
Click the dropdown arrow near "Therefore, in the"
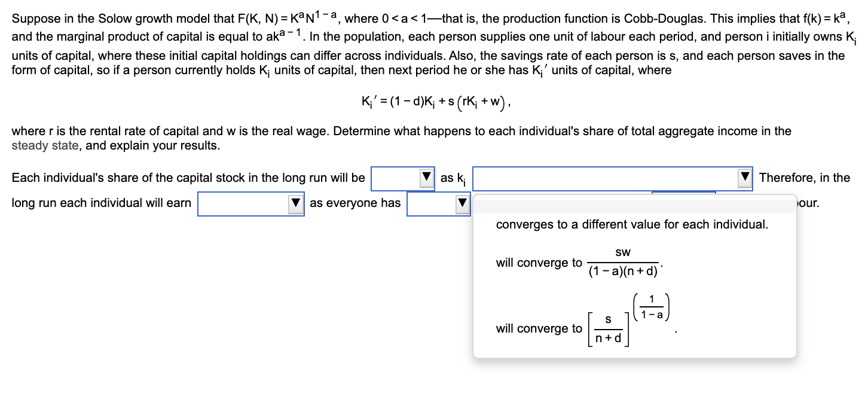[x=744, y=178]
